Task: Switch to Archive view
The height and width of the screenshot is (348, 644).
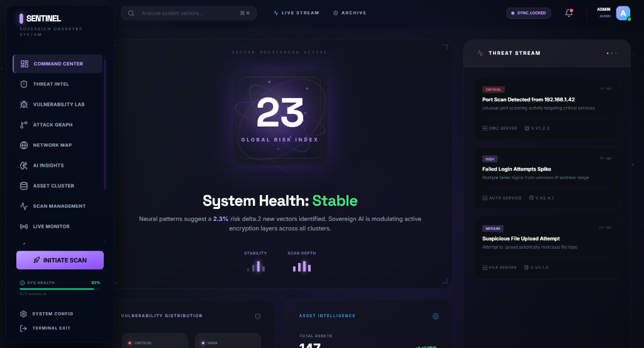Action: (x=350, y=13)
